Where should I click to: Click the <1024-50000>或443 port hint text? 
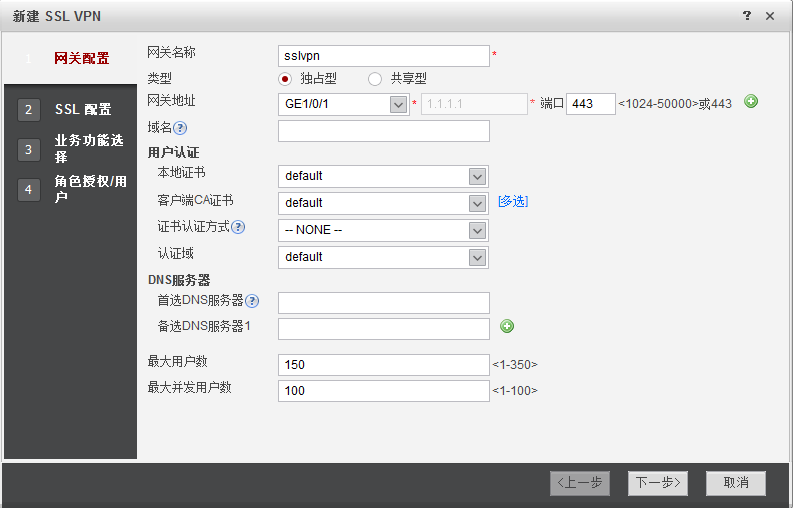click(x=675, y=104)
